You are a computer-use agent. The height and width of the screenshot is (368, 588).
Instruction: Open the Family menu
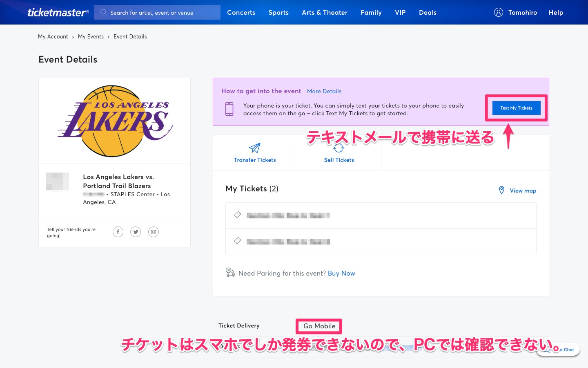(371, 12)
